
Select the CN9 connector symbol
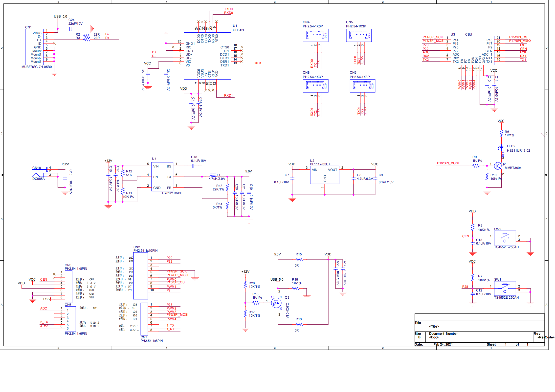362,86
